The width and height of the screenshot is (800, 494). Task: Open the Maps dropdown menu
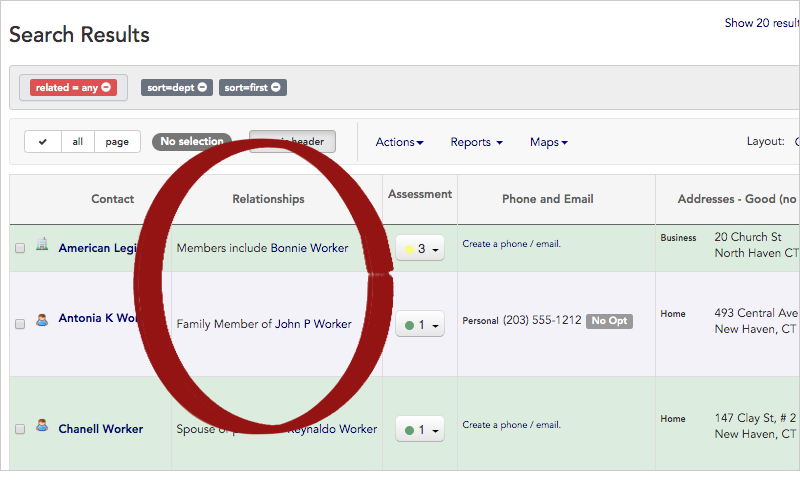coord(549,142)
